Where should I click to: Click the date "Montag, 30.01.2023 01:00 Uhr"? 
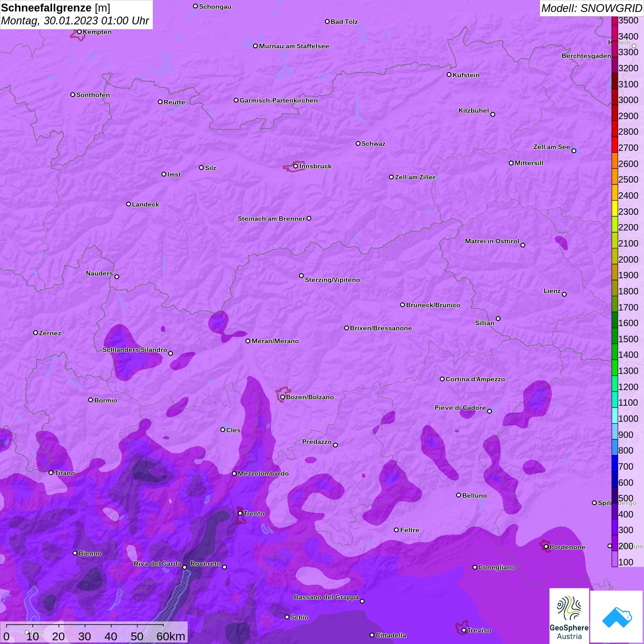click(x=75, y=21)
